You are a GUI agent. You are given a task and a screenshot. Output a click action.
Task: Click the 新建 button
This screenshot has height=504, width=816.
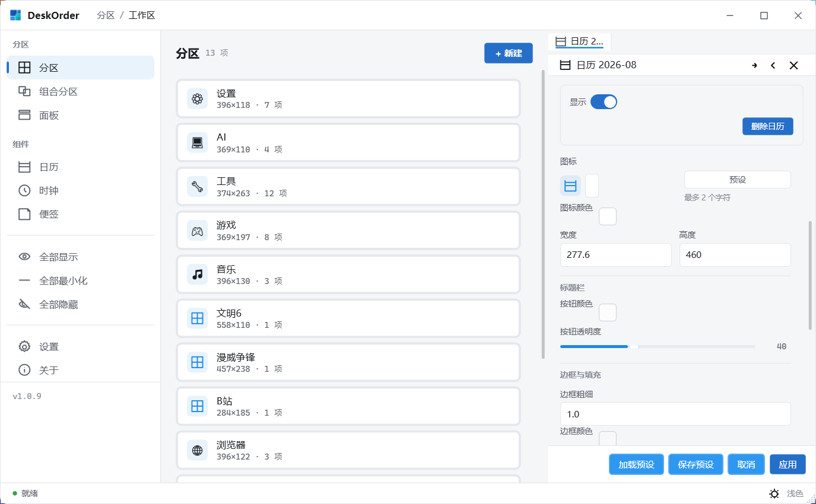pyautogui.click(x=509, y=53)
